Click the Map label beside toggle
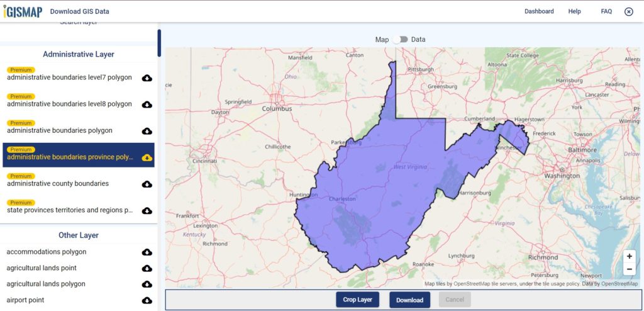 tap(382, 40)
